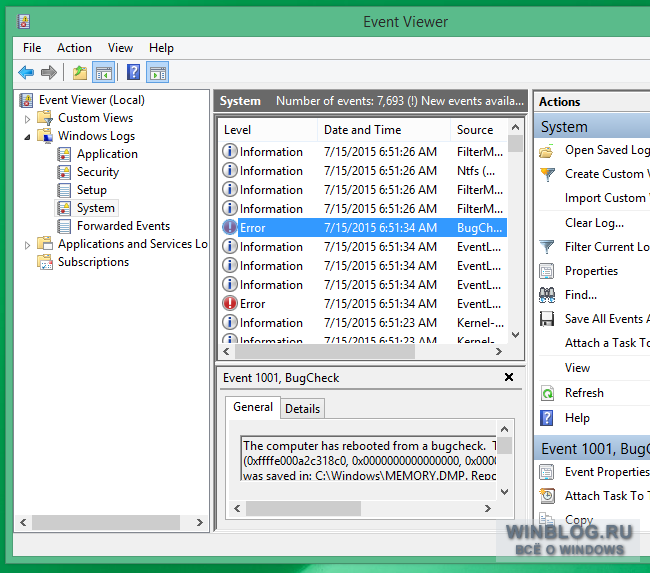Image resolution: width=650 pixels, height=573 pixels.
Task: Switch to the General tab
Action: point(253,407)
